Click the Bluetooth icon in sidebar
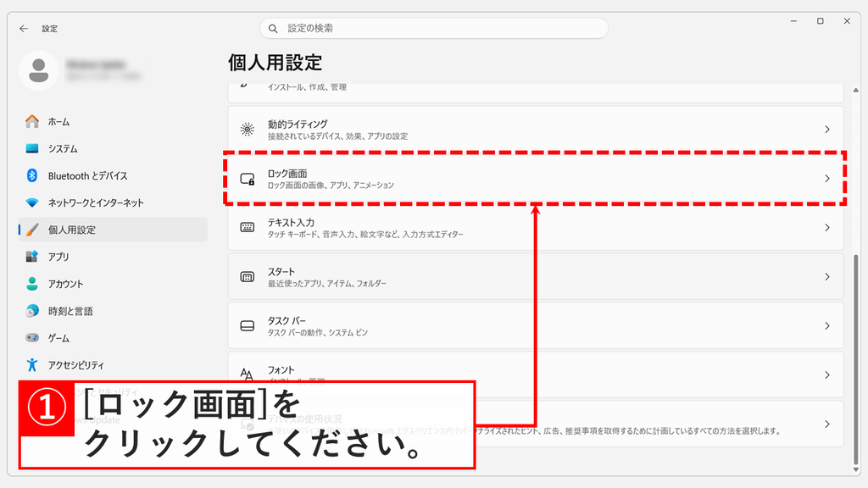The image size is (868, 488). tap(32, 175)
